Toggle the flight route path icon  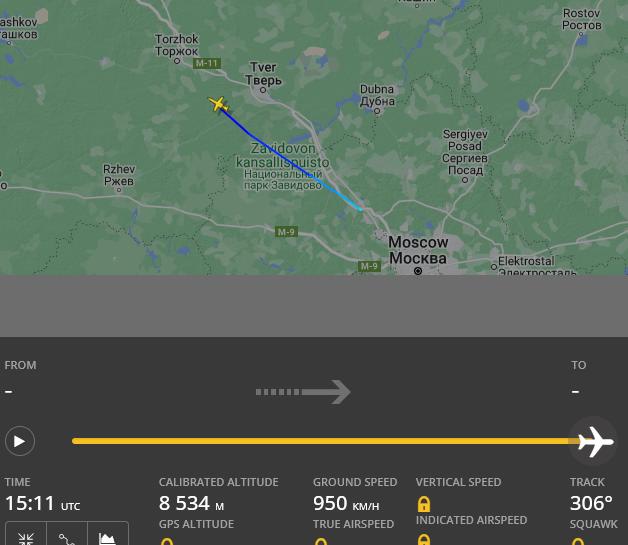click(66, 538)
